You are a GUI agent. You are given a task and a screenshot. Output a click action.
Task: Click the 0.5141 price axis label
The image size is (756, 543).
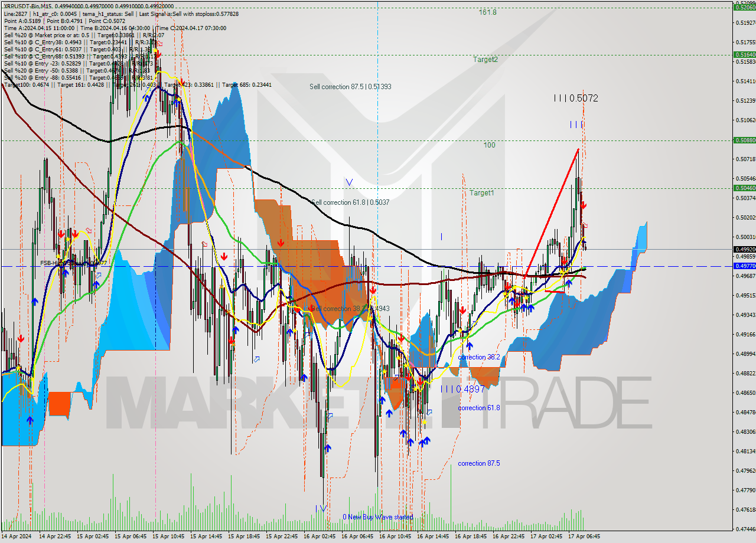745,81
